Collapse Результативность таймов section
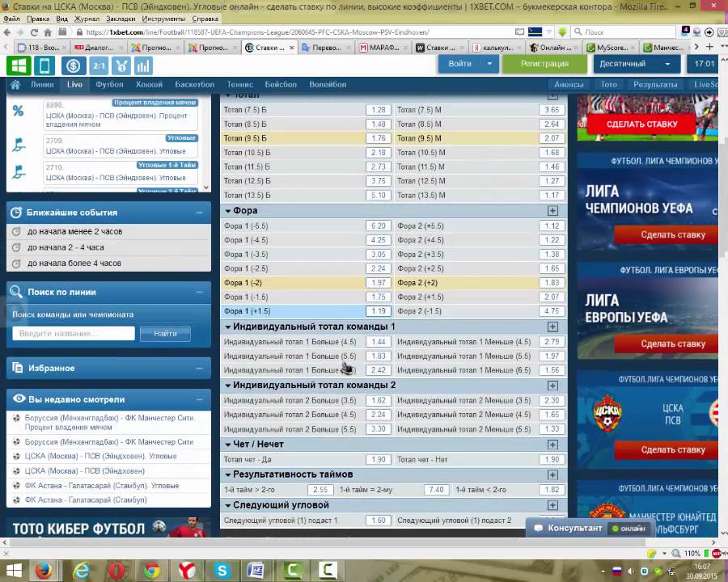728x582 pixels. [x=228, y=474]
